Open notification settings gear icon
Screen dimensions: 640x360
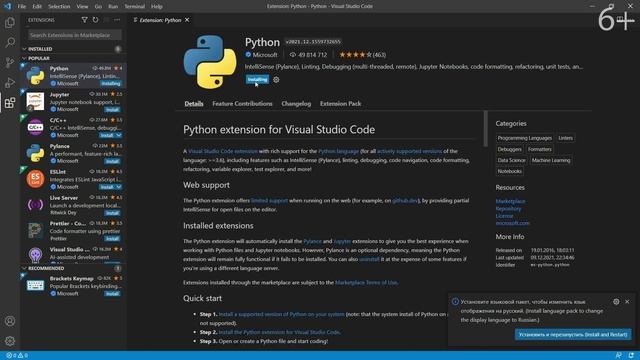(x=616, y=302)
